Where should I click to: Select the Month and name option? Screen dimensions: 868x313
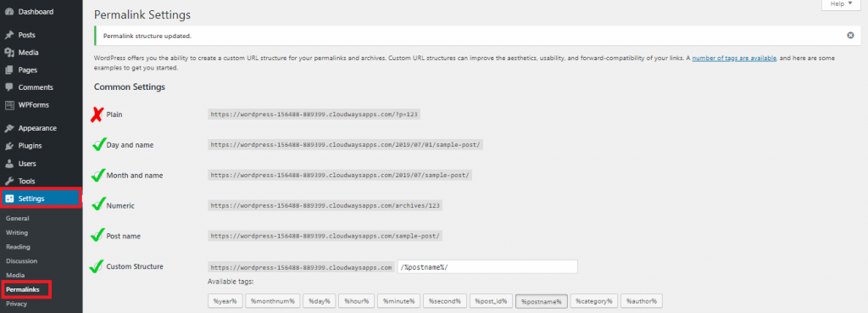click(x=97, y=175)
